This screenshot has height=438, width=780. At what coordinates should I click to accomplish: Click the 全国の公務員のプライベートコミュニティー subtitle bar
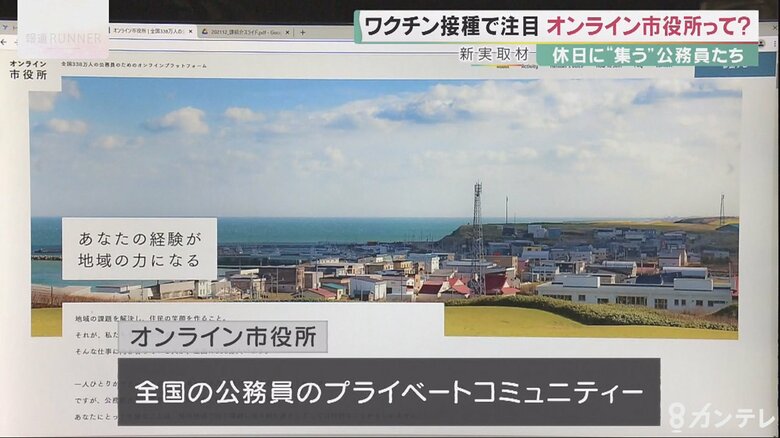tap(388, 391)
